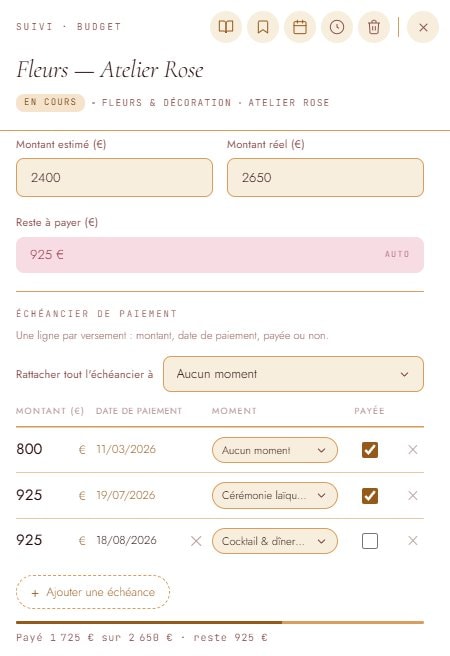Open the Aucun moment dropdown in 800 row
Screen dimensions: 450x656
275,450
